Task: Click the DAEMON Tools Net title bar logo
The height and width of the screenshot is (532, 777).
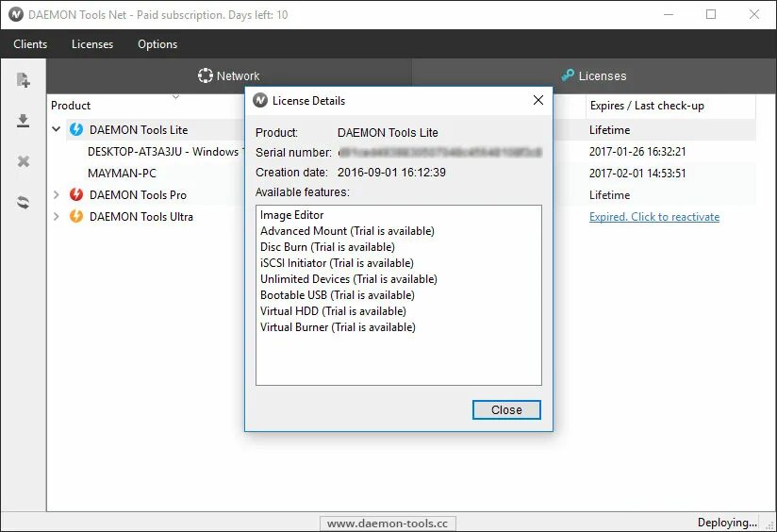Action: tap(16, 14)
